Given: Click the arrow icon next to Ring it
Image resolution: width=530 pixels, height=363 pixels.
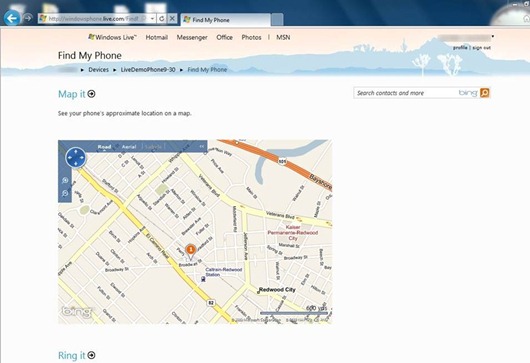Looking at the screenshot, I should pyautogui.click(x=91, y=355).
